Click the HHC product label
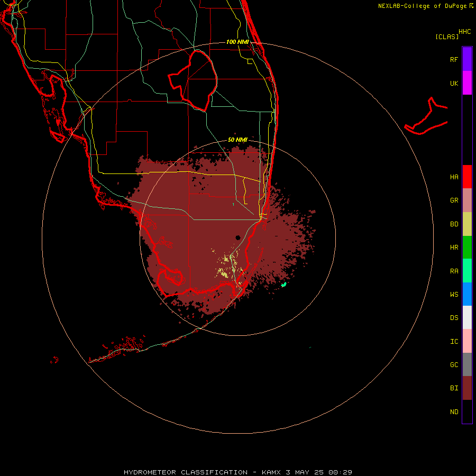This screenshot has height=476, width=476. pos(465,32)
